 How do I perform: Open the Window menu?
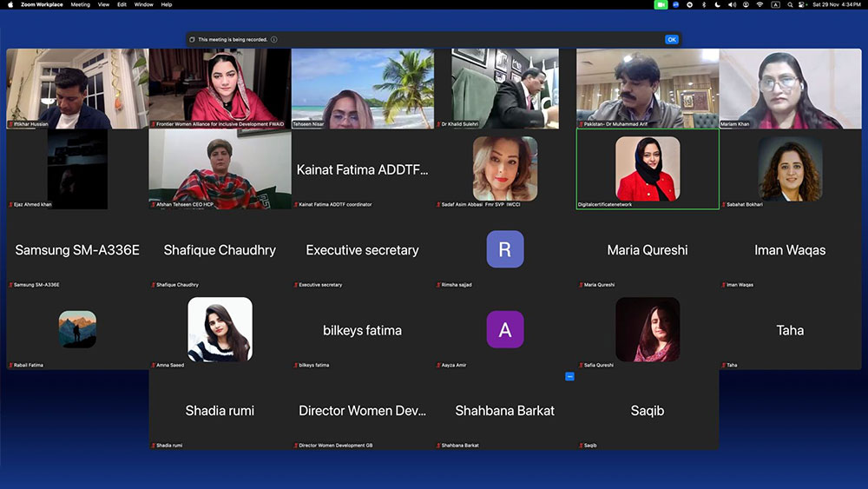tap(144, 4)
